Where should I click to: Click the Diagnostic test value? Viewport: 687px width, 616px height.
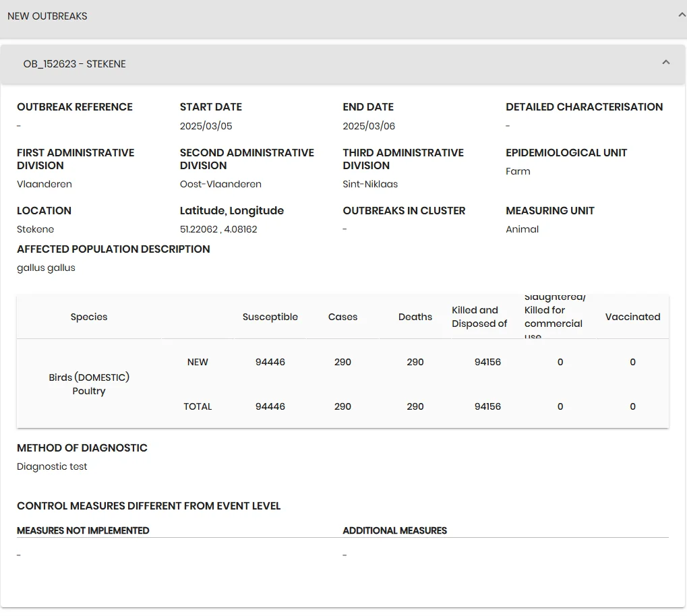point(52,466)
